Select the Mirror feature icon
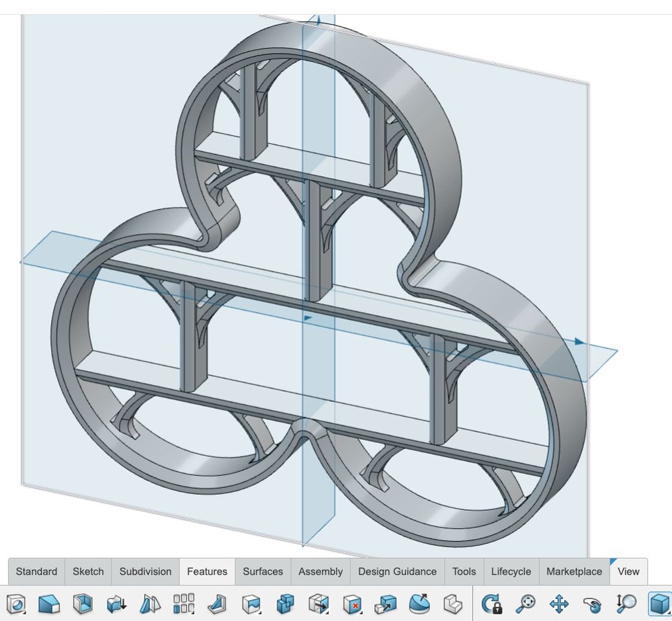 point(150,604)
